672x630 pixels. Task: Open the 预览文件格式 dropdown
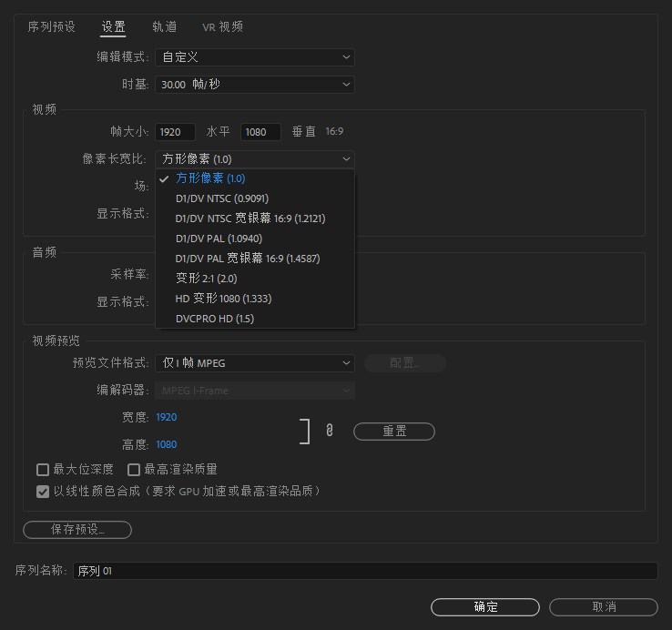pos(255,363)
